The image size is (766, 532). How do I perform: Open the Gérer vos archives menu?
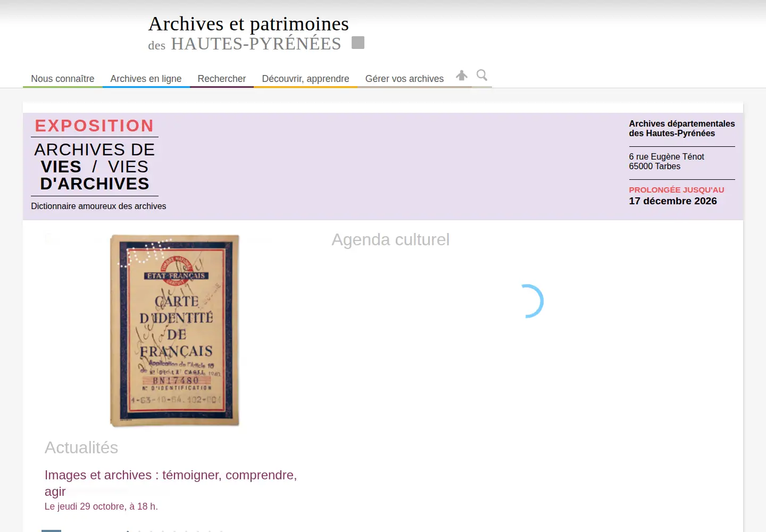(x=404, y=79)
